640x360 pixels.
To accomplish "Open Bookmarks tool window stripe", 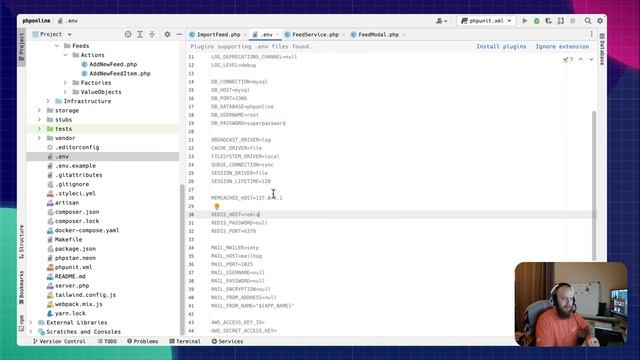I will coord(21,288).
